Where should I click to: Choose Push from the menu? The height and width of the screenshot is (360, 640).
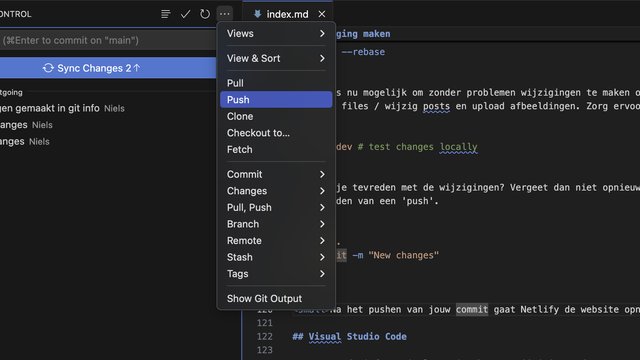point(276,100)
